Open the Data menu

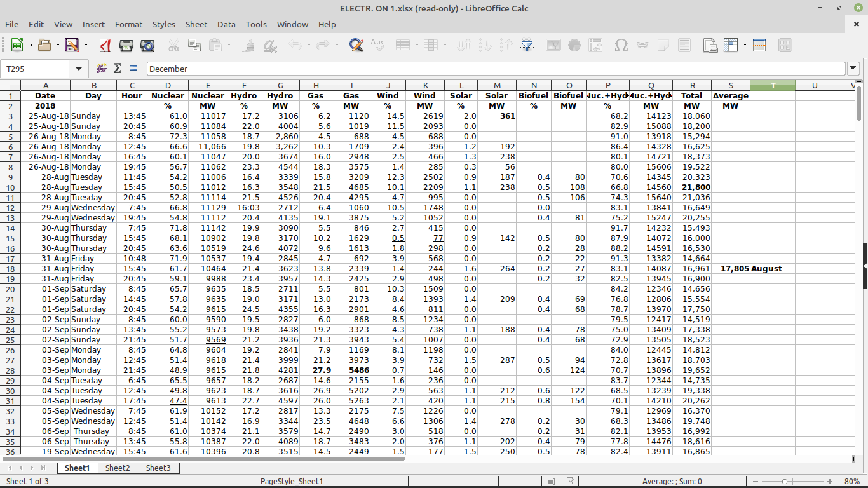226,24
